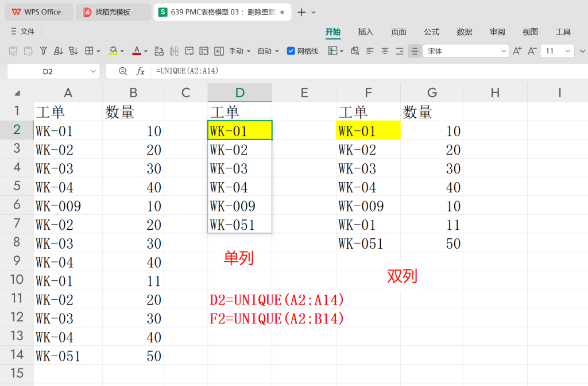This screenshot has height=386, width=588.
Task: Click the Name Box showing D2
Action: (53, 71)
